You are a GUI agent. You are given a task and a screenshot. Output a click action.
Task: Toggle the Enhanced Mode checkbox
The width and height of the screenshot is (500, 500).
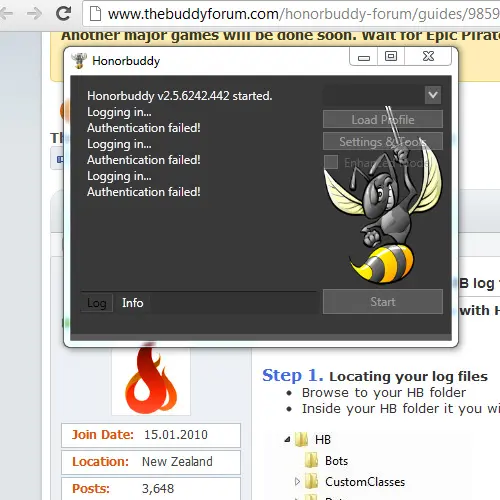tap(331, 162)
